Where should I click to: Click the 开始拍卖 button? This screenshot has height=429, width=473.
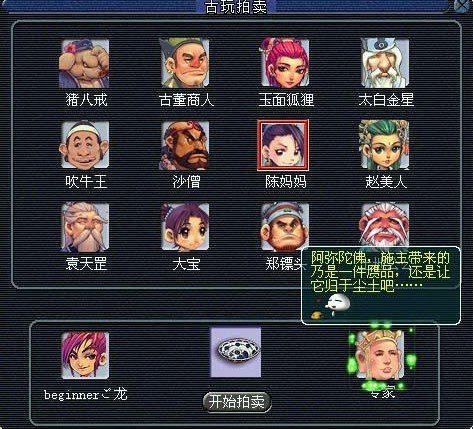tap(237, 402)
